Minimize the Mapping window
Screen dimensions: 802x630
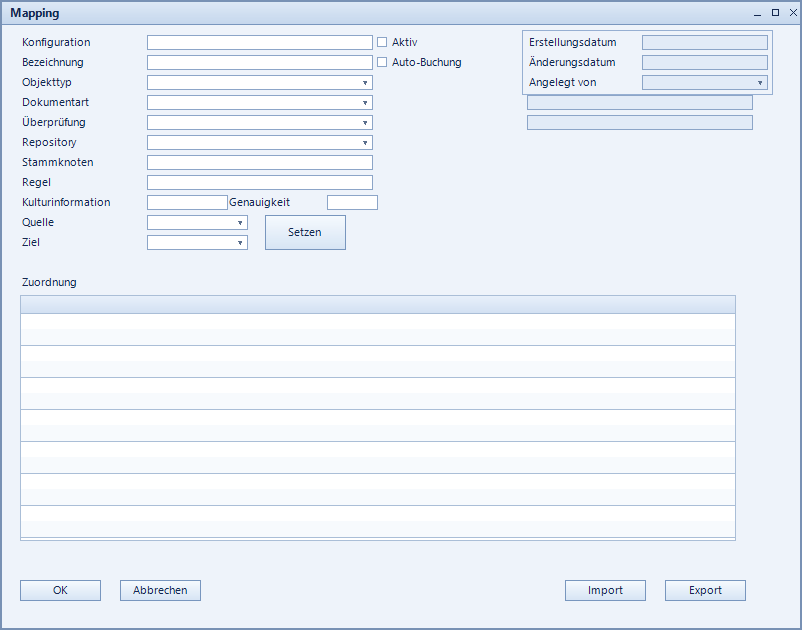[758, 13]
